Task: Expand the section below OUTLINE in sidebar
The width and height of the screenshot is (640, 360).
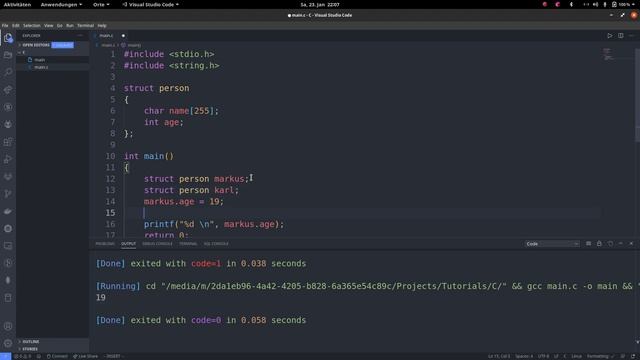Action: (52, 349)
